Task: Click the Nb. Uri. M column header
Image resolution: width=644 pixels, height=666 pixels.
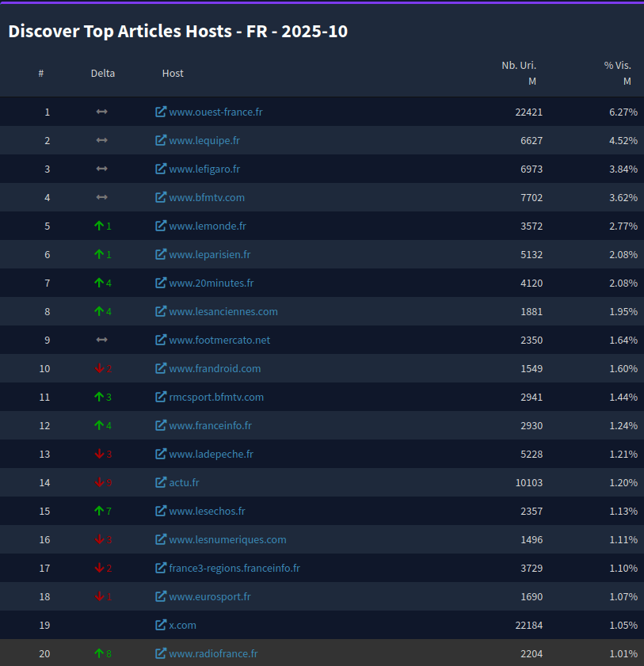Action: click(x=519, y=73)
